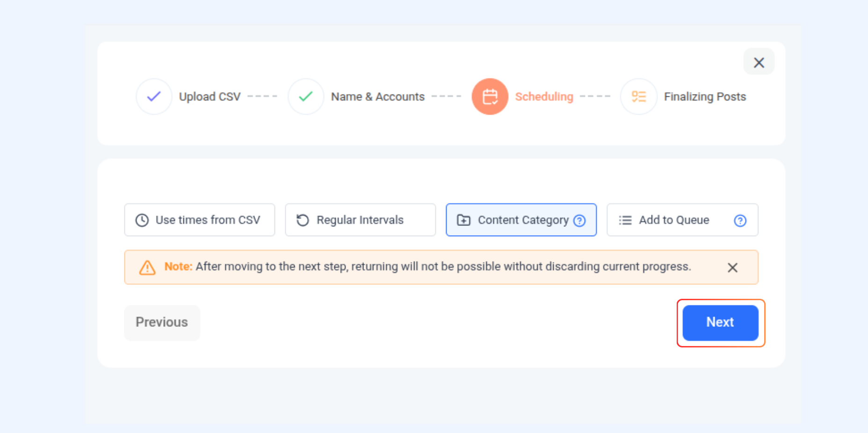Dismiss the orange note banner

(732, 267)
